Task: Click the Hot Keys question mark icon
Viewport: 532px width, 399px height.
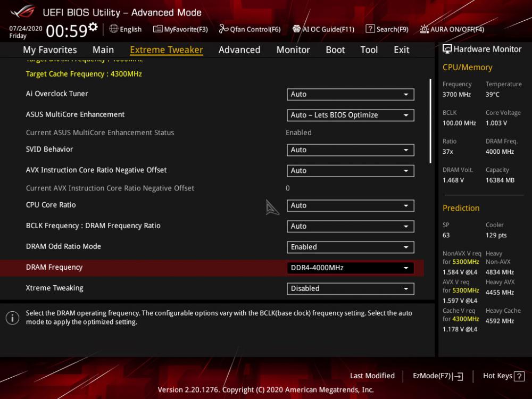Action: coord(519,376)
